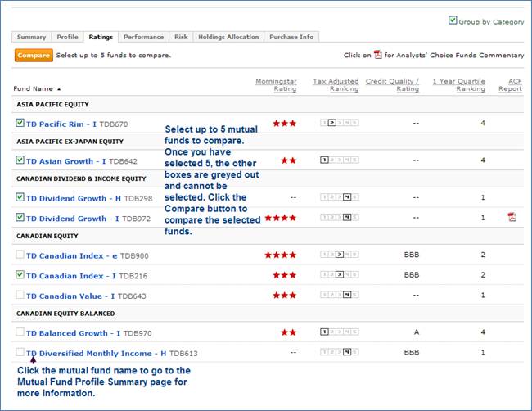Click Tax Adjusted Ranking indicator for TD Dividend Growth - H
Image resolution: width=532 pixels, height=411 pixels.
(x=340, y=197)
